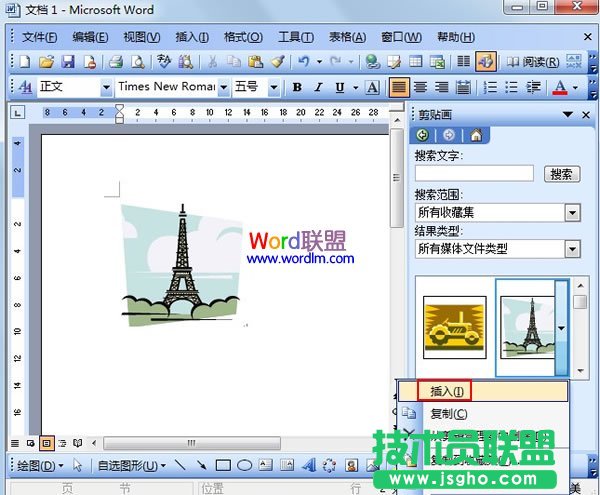This screenshot has height=495, width=600.
Task: Click the Save icon in the toolbar
Action: (x=67, y=62)
